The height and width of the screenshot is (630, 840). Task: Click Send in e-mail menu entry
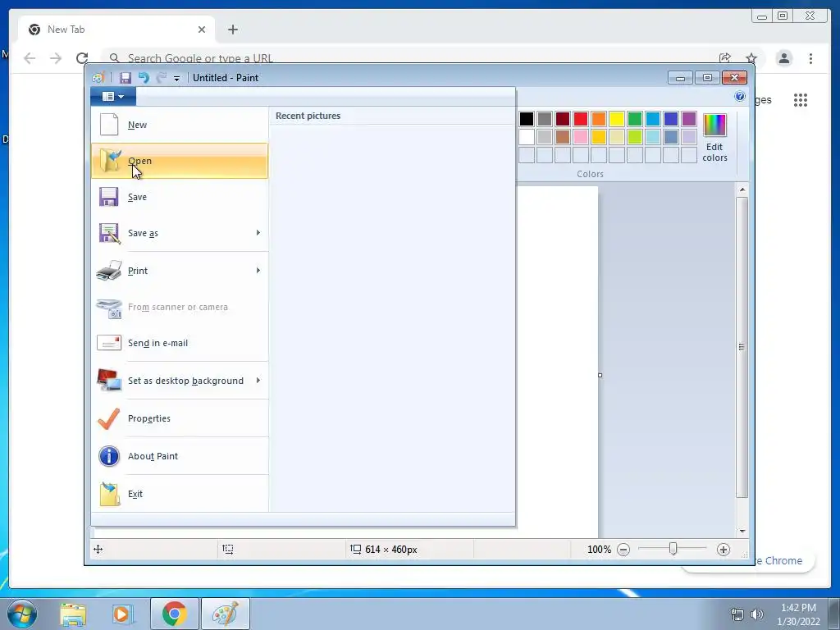180,343
